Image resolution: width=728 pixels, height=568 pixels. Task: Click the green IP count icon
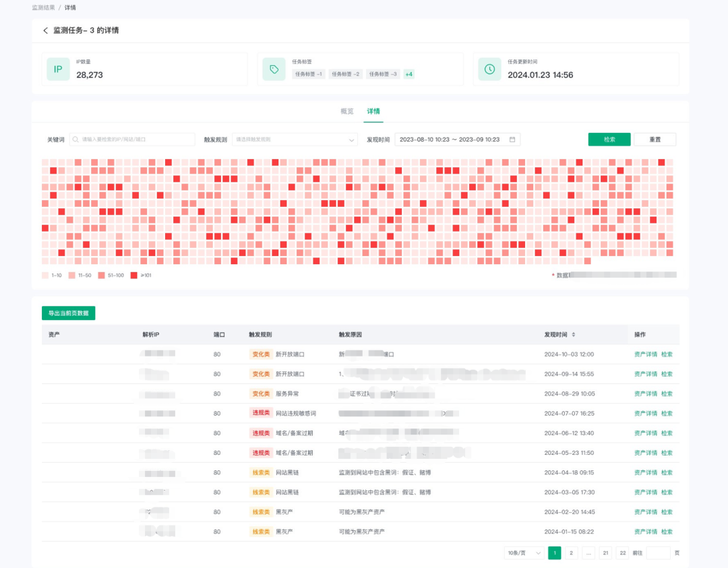pos(58,69)
